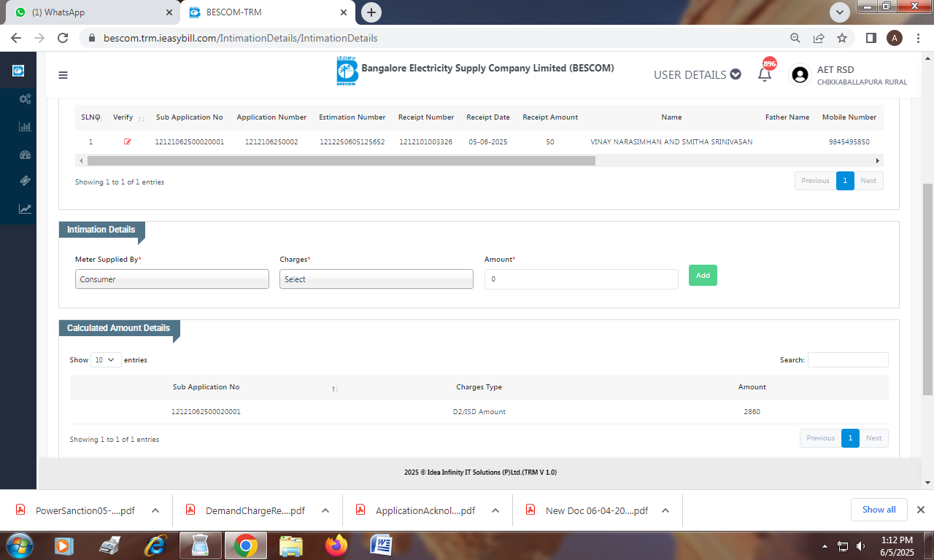Screen dimensions: 934x560
Task: Launch Internet Explorer from the taskbar
Action: pos(155,545)
